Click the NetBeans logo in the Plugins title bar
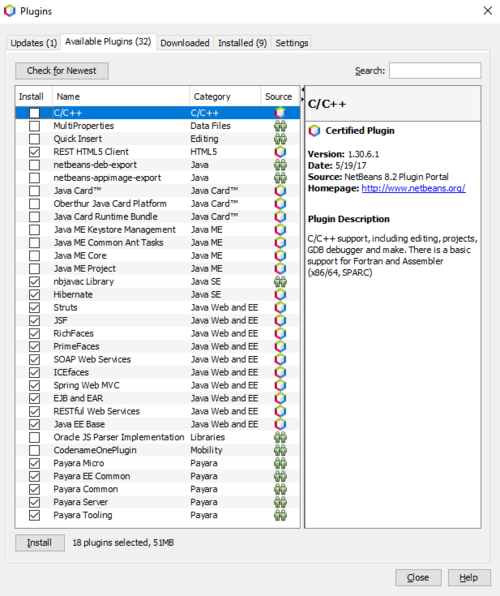The height and width of the screenshot is (596, 500). [10, 11]
